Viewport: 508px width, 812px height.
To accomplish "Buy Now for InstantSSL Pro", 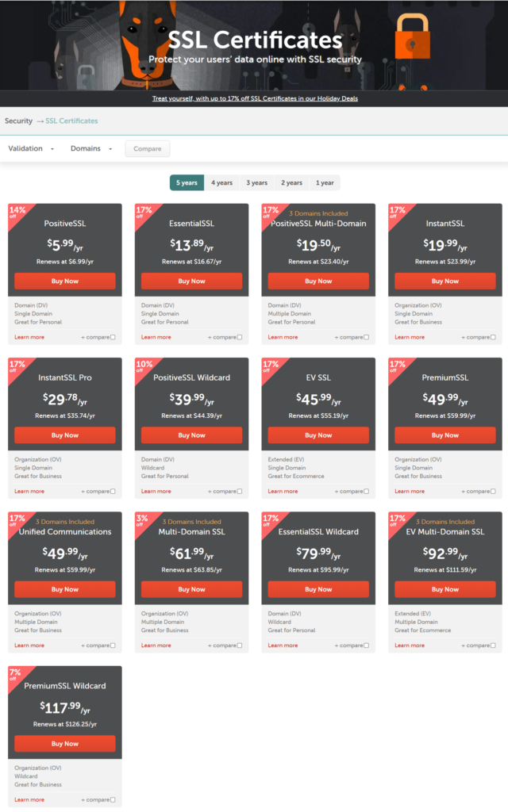I will tap(65, 435).
